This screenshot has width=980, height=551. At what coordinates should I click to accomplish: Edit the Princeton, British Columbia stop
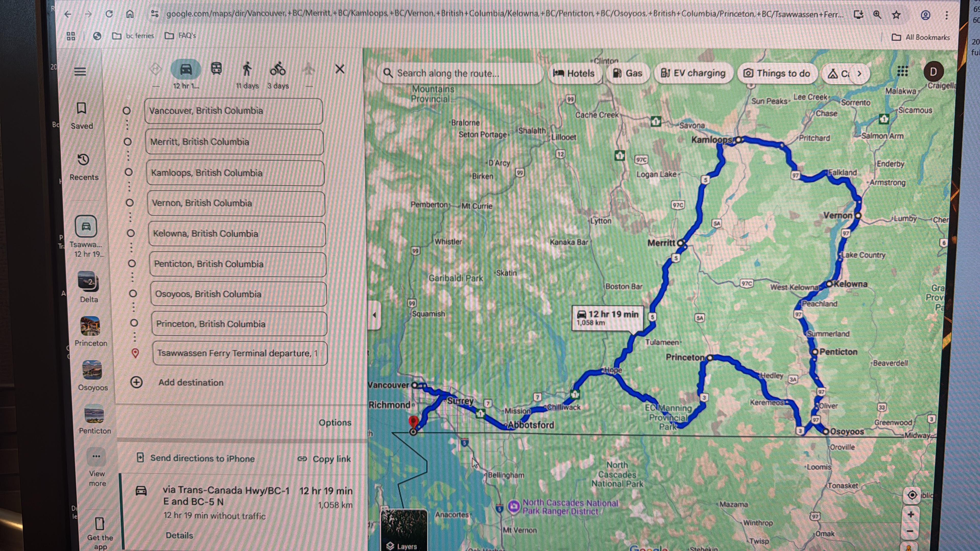239,324
